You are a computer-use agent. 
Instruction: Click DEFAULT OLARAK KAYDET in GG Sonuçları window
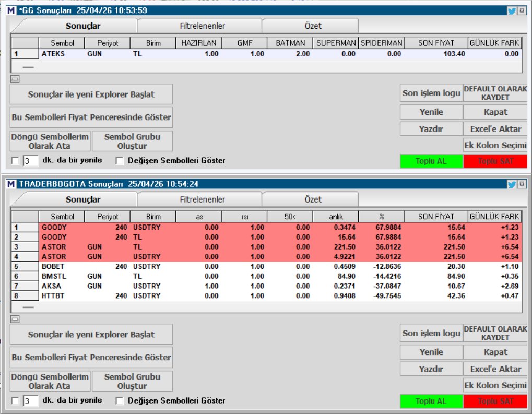pos(495,93)
